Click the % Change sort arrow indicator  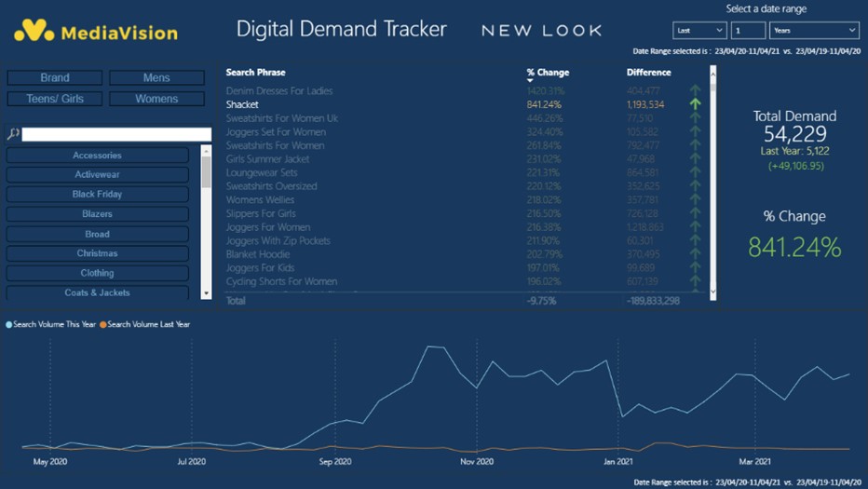pos(530,81)
